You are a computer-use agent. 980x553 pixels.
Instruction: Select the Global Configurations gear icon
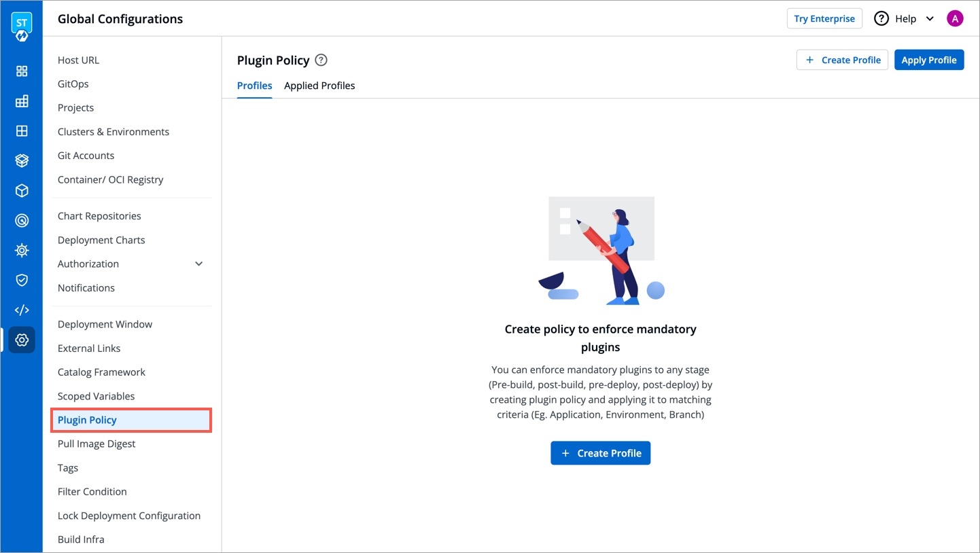22,340
